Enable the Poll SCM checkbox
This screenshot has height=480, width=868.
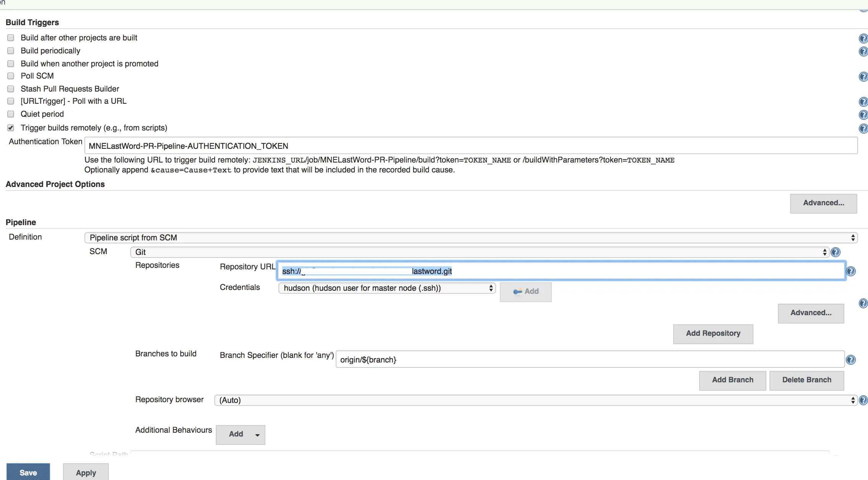(x=11, y=76)
